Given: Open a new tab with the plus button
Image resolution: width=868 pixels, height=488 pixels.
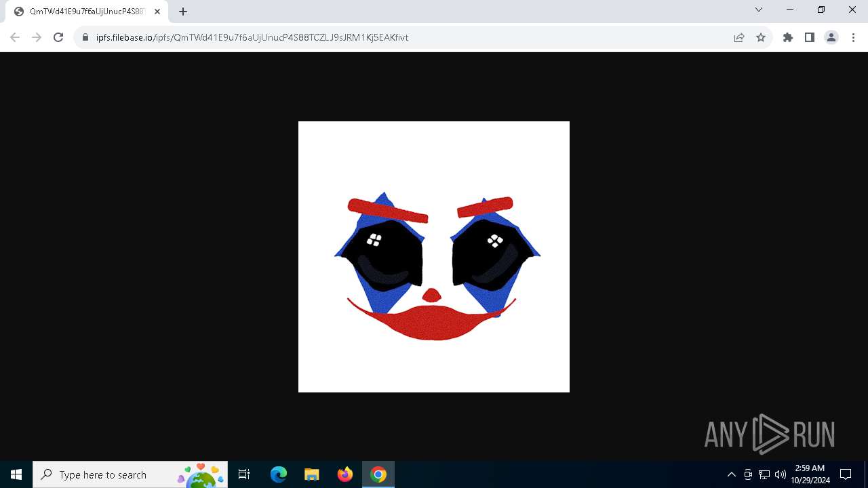Looking at the screenshot, I should coord(183,12).
